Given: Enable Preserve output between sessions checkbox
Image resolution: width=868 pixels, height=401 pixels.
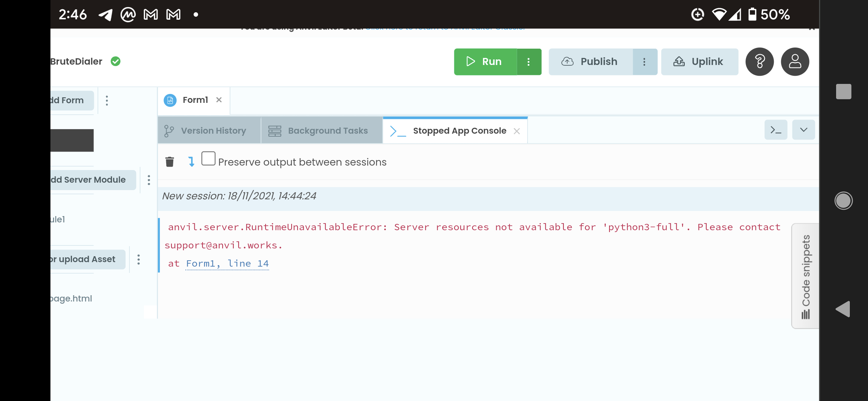Looking at the screenshot, I should click(208, 159).
